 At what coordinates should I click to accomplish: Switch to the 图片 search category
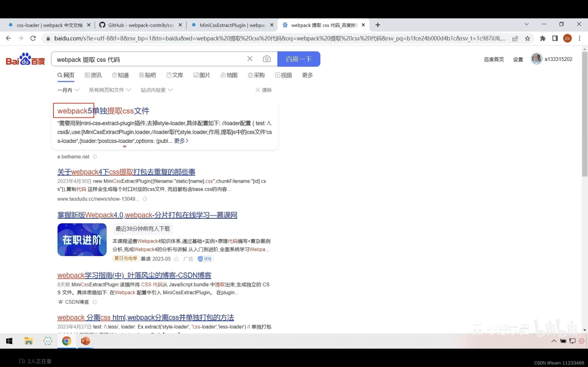202,75
